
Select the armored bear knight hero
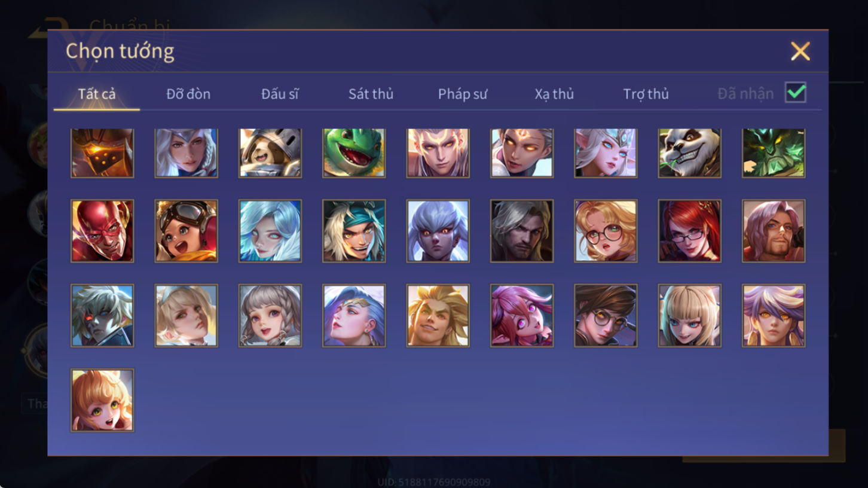270,153
